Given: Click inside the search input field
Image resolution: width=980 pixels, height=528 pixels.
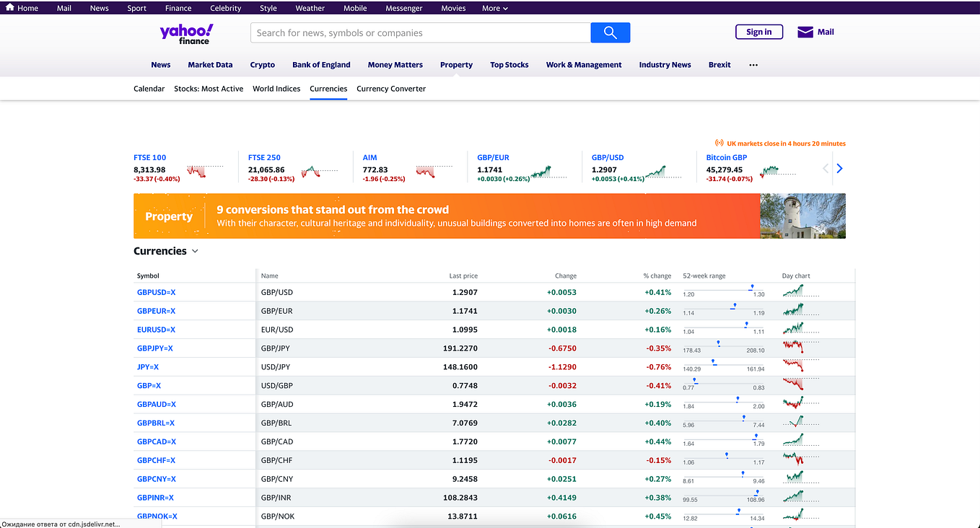Looking at the screenshot, I should pyautogui.click(x=419, y=32).
